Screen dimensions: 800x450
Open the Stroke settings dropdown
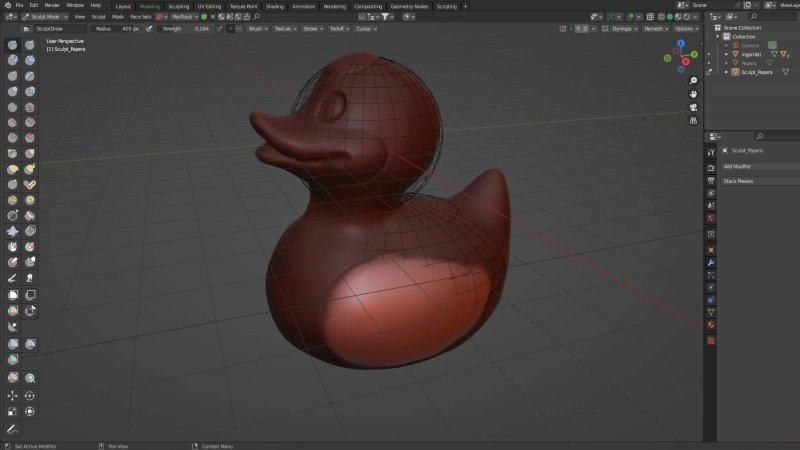tap(313, 29)
